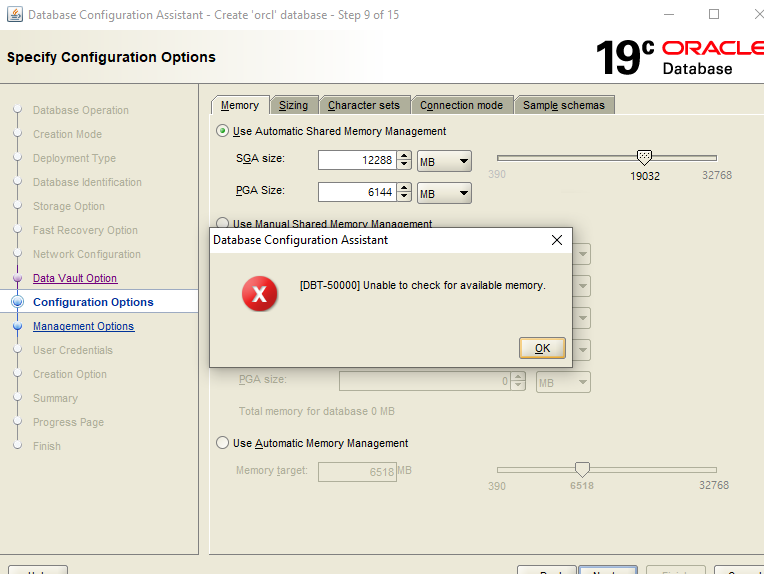Switch to the Memory tab
The image size is (764, 574).
point(240,105)
